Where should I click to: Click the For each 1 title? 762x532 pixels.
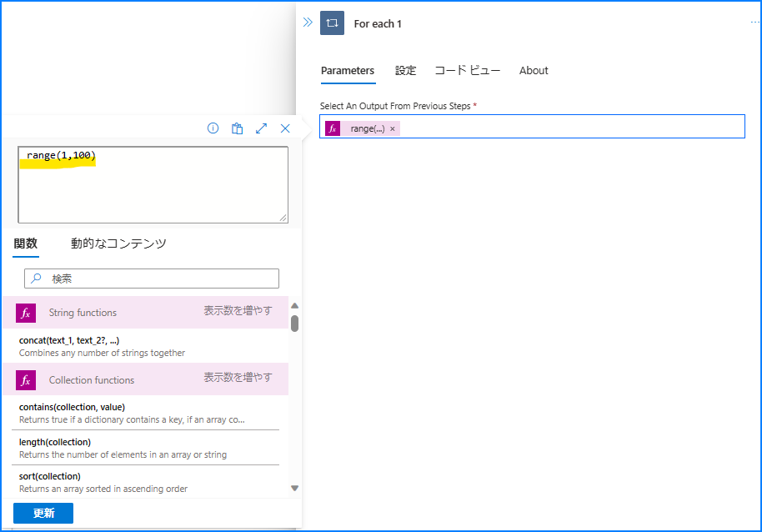point(378,24)
